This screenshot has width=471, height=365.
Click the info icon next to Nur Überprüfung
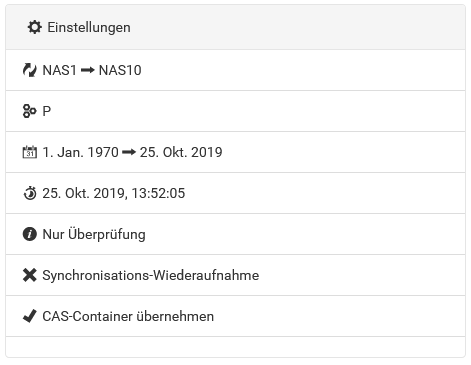(x=30, y=234)
